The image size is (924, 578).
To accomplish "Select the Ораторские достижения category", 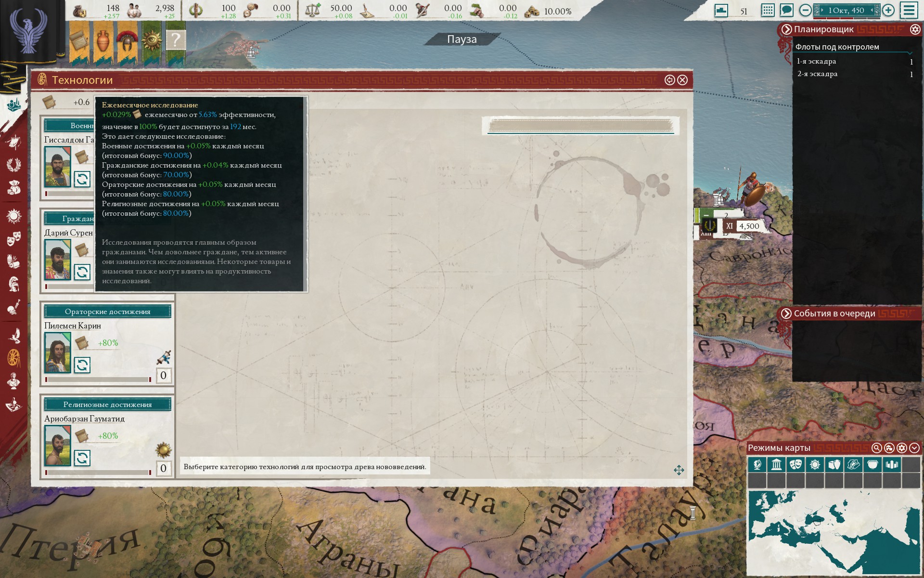I will [108, 312].
